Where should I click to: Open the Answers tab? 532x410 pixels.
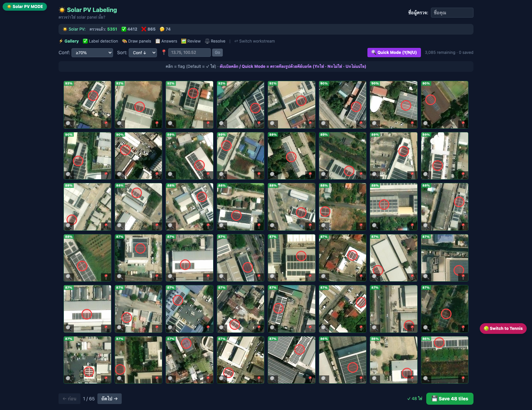click(166, 41)
